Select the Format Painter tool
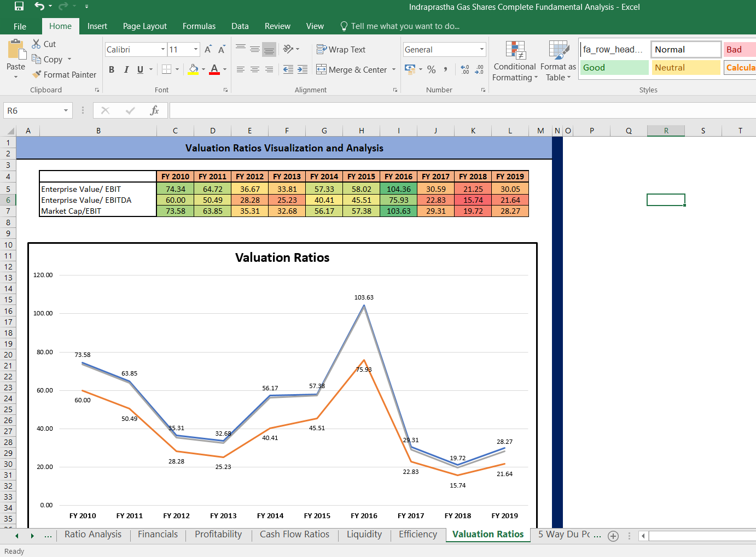 pyautogui.click(x=64, y=74)
